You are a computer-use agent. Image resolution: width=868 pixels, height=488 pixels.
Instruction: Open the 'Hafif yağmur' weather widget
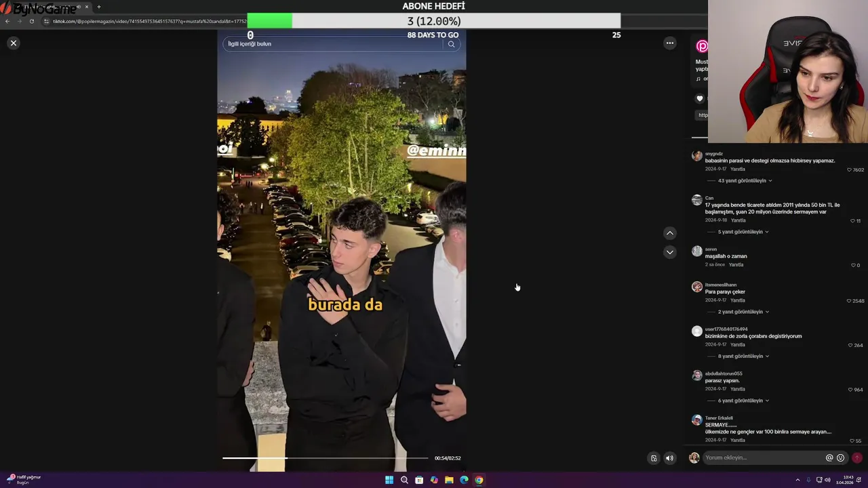click(x=24, y=479)
